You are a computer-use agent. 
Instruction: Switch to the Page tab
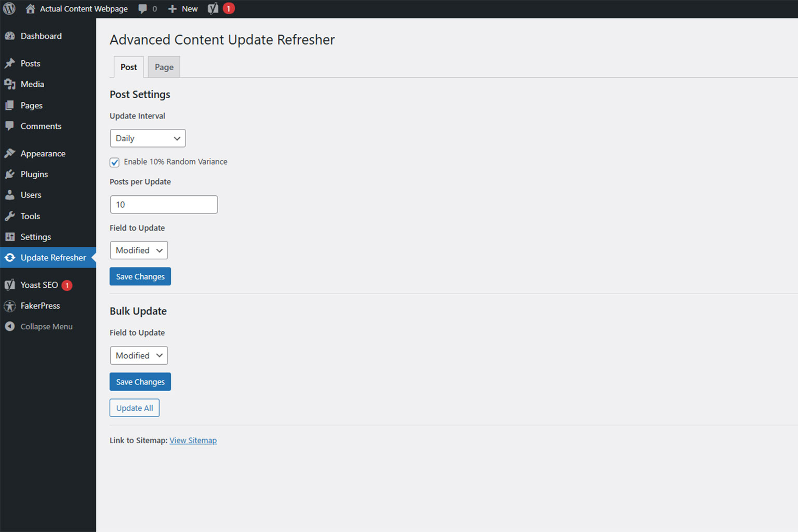[x=164, y=66]
